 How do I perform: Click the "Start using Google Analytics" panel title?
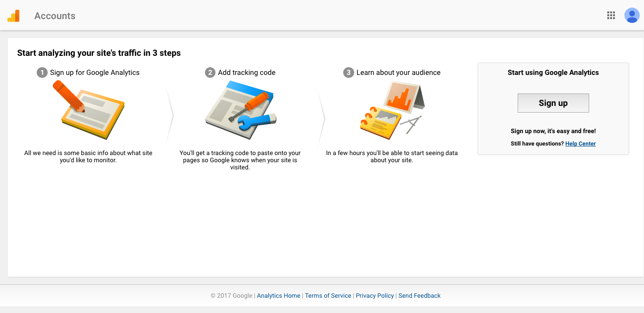tap(553, 73)
